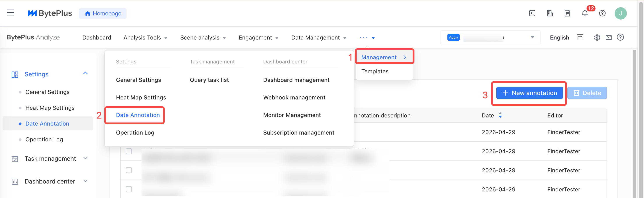Open Heat Map Settings in sidebar
This screenshot has height=198, width=644.
point(50,108)
